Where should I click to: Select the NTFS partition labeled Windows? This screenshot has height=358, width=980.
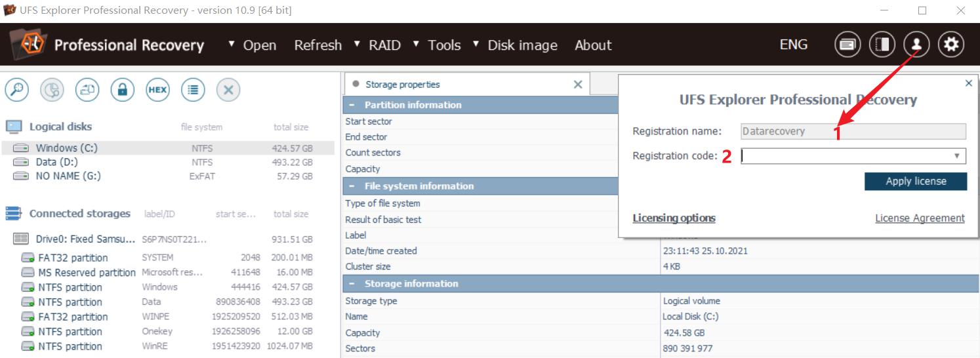tap(168, 287)
